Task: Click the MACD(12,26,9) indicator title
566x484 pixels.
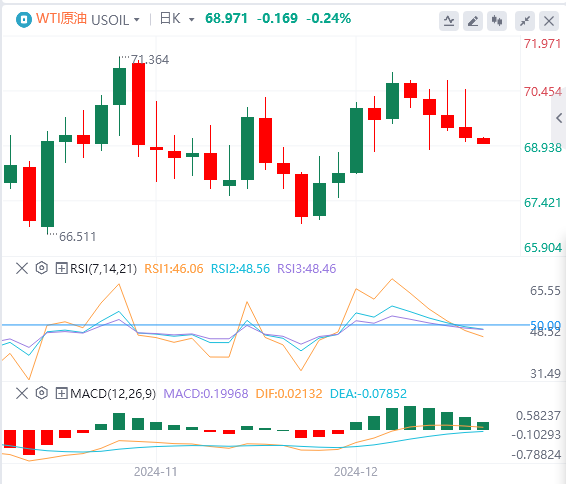Action: coord(113,393)
